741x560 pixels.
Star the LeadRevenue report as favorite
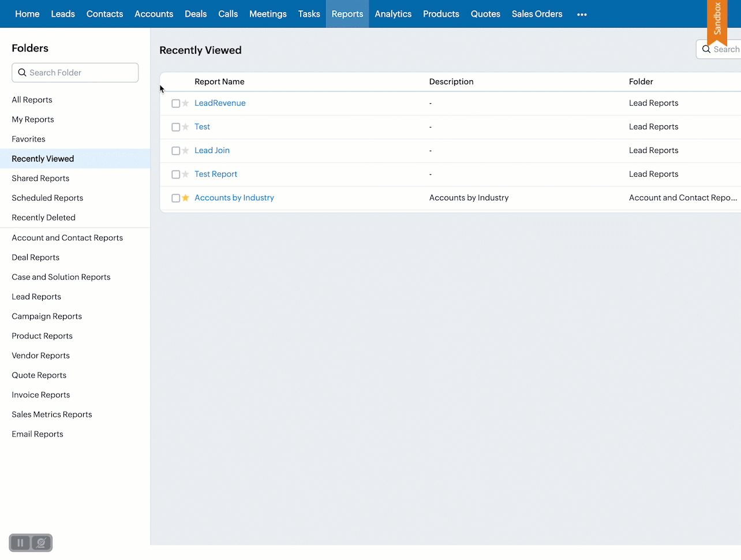coord(185,103)
